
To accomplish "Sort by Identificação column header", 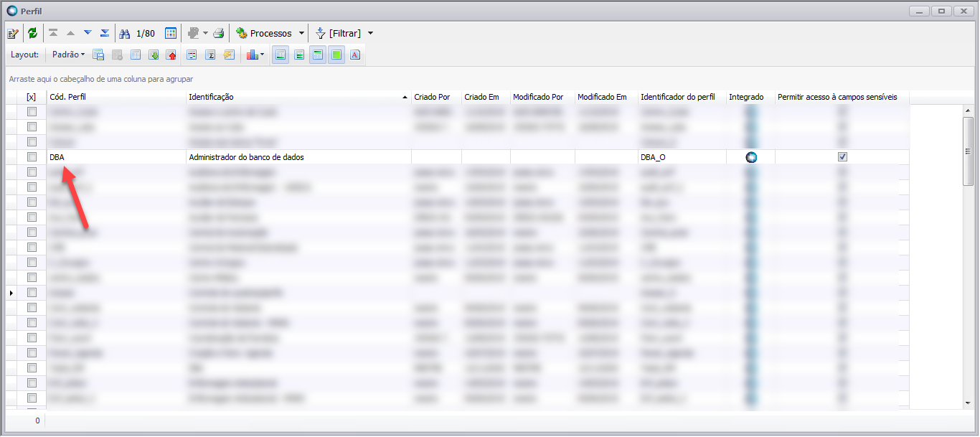I will [298, 97].
